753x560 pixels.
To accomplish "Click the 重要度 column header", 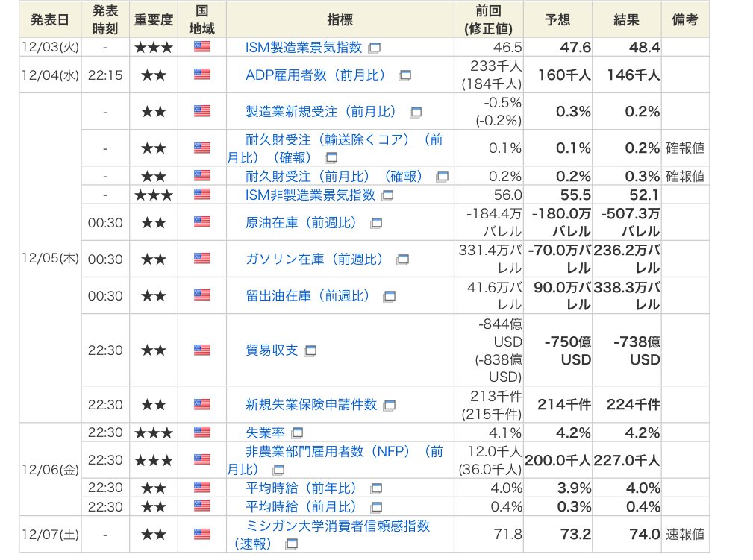I will tap(154, 19).
